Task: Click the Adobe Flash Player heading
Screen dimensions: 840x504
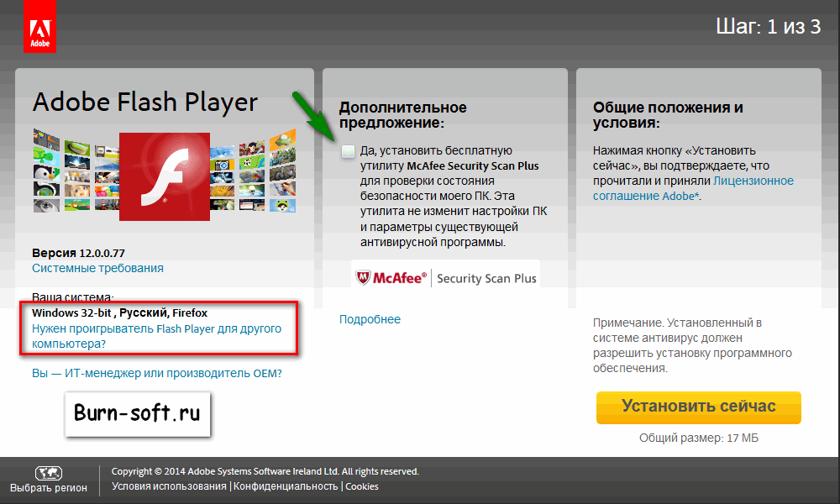Action: [145, 102]
